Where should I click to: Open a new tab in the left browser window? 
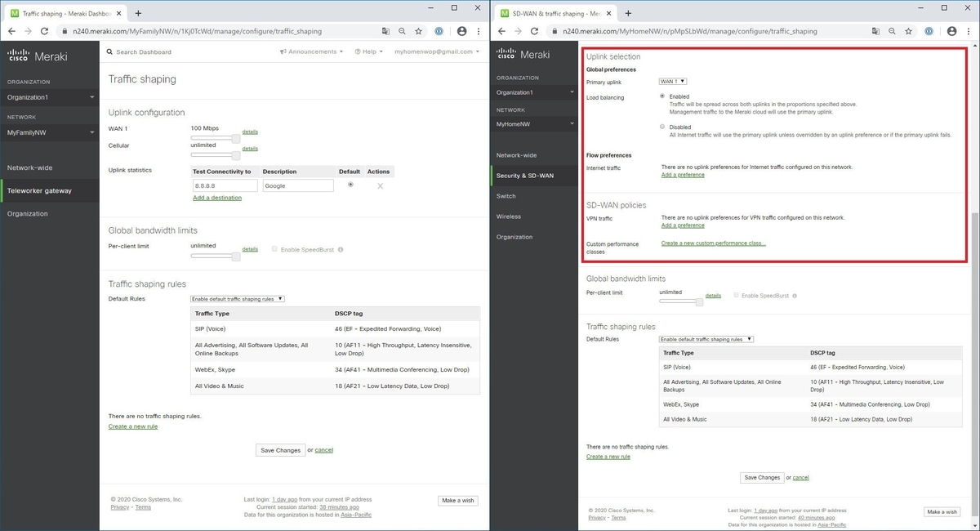pos(137,13)
